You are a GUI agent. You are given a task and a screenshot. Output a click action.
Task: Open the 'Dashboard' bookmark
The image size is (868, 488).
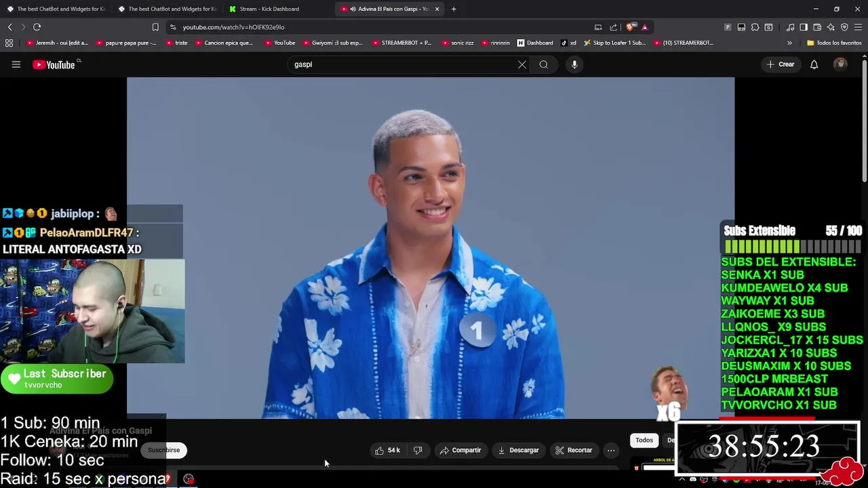click(535, 43)
